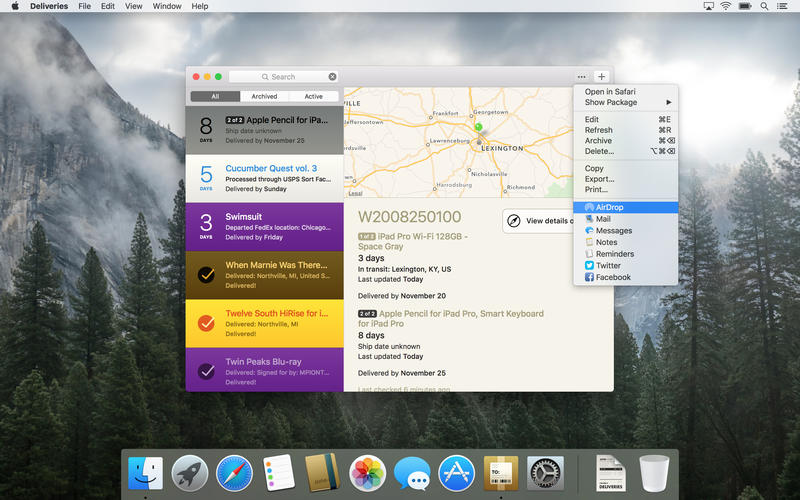Expand Show Package submenu arrow
800x500 pixels.
coord(668,102)
